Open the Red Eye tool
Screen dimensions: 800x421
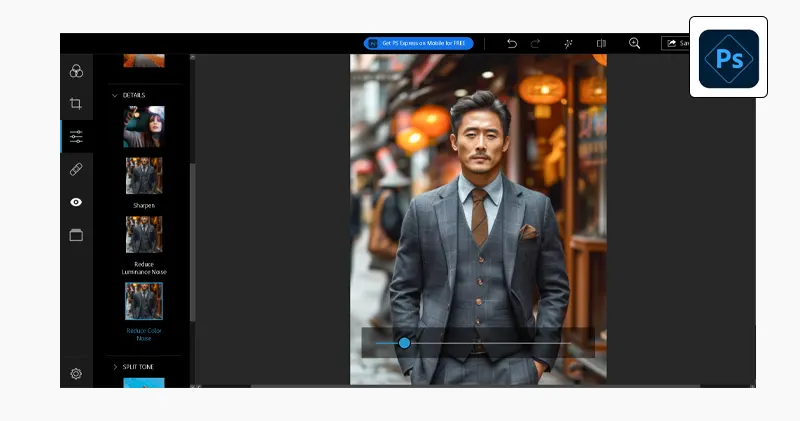pos(76,202)
